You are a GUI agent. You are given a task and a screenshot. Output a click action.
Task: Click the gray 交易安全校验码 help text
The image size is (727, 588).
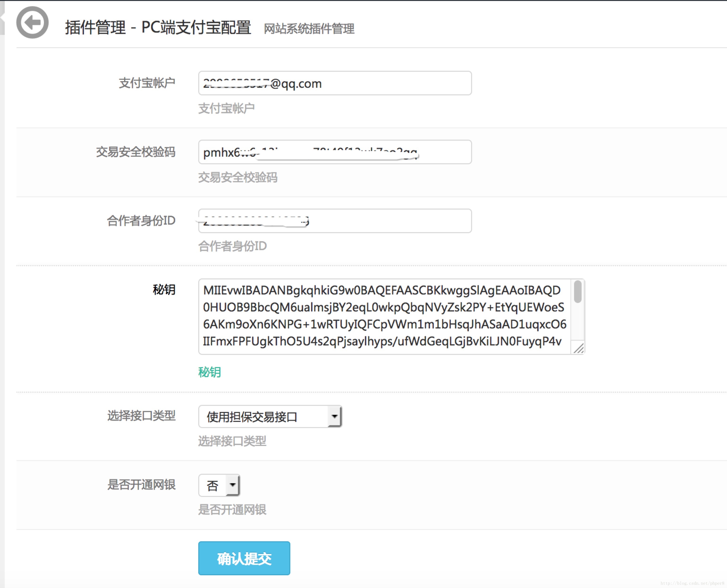click(x=237, y=177)
